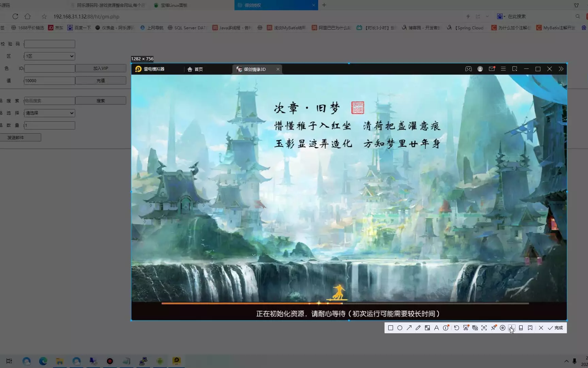Start screen recording from screenshot toolbar
The image size is (588, 368).
pyautogui.click(x=503, y=328)
